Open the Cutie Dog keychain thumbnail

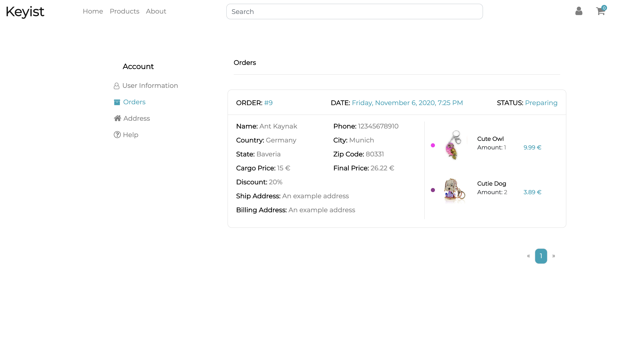point(454,190)
